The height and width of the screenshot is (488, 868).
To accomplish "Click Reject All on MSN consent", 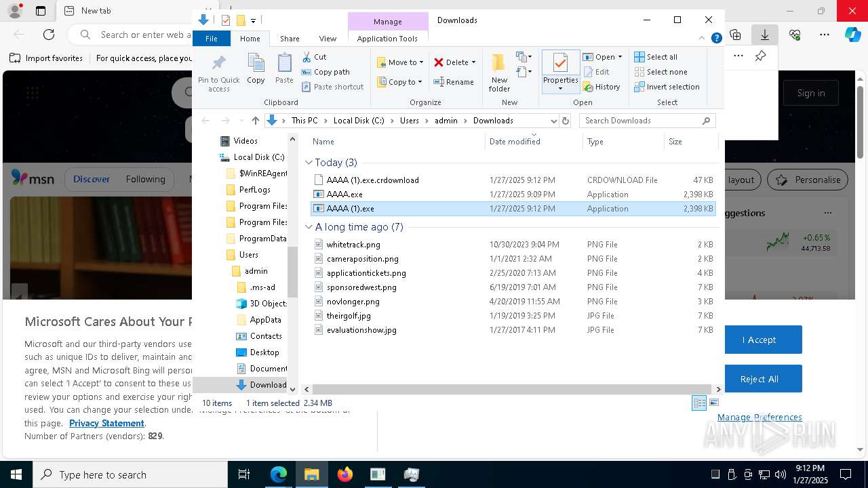I will (759, 379).
